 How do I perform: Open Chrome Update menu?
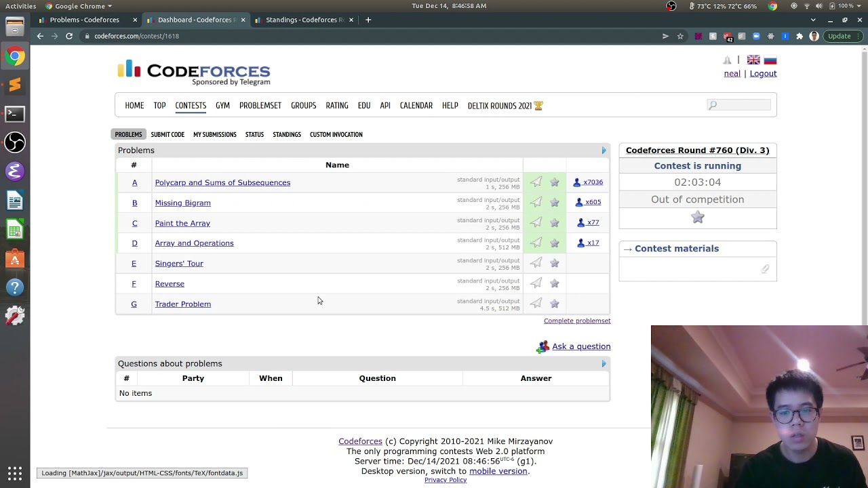(x=844, y=36)
